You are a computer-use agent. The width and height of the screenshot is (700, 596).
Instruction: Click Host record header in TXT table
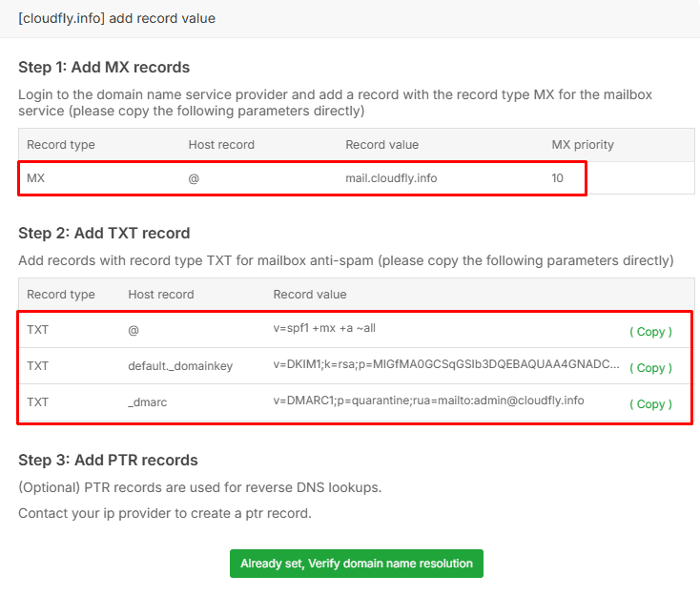(x=161, y=295)
